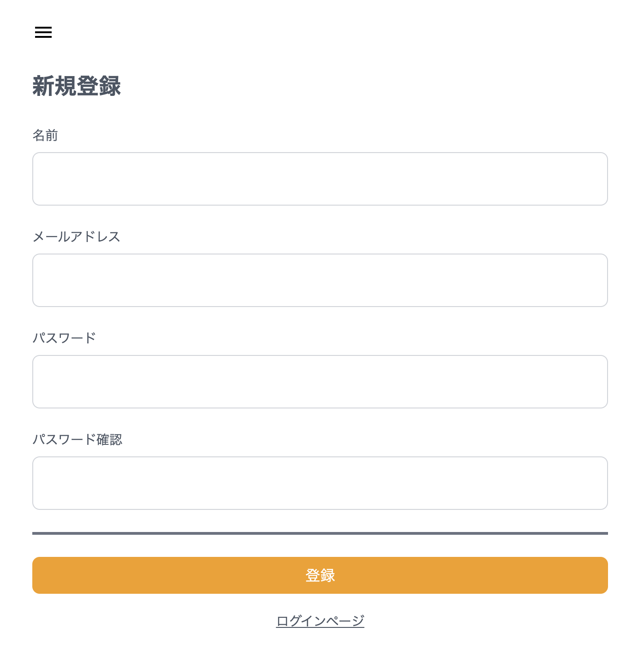Select the パスワード entry field
This screenshot has height=662, width=644.
pyautogui.click(x=320, y=382)
